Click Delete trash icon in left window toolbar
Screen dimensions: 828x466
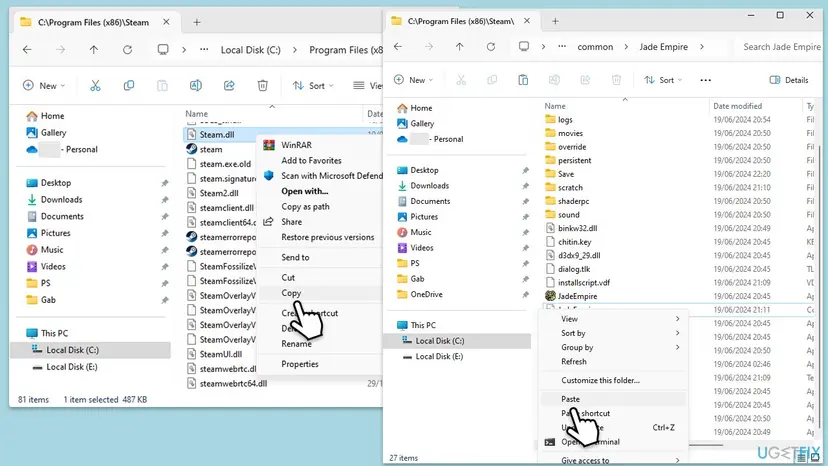tap(262, 85)
